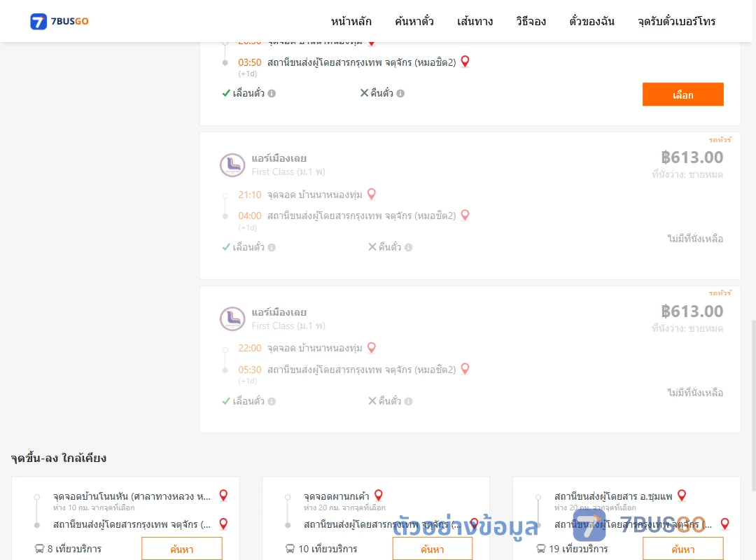This screenshot has height=560, width=756.
Task: Open map pin for 21:10 บ้านนาหนองทุ่ม stop
Action: 372,194
